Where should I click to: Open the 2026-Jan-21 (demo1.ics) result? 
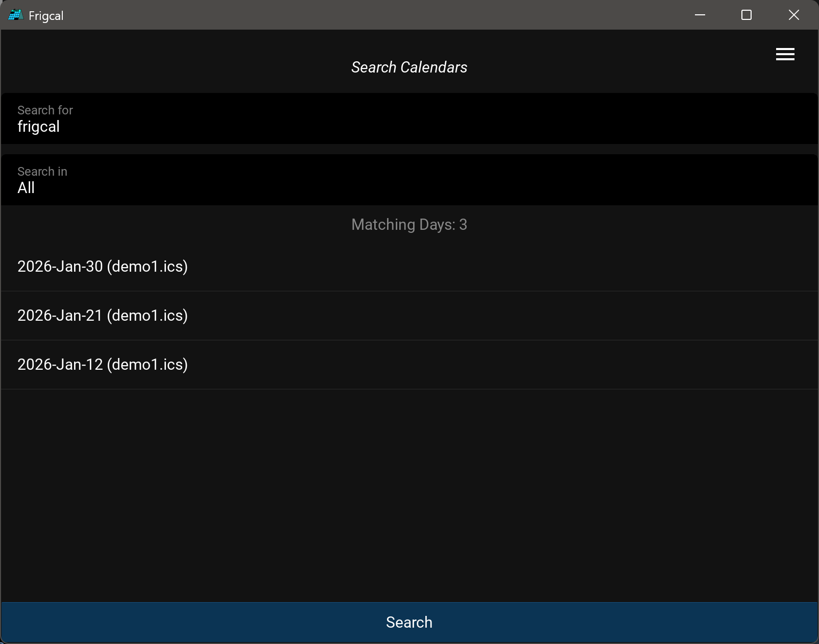click(x=103, y=316)
